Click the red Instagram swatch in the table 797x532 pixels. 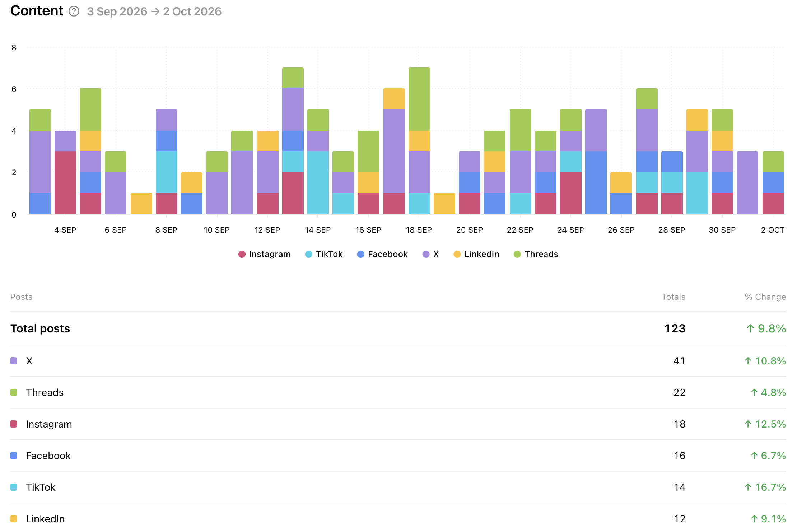click(14, 424)
